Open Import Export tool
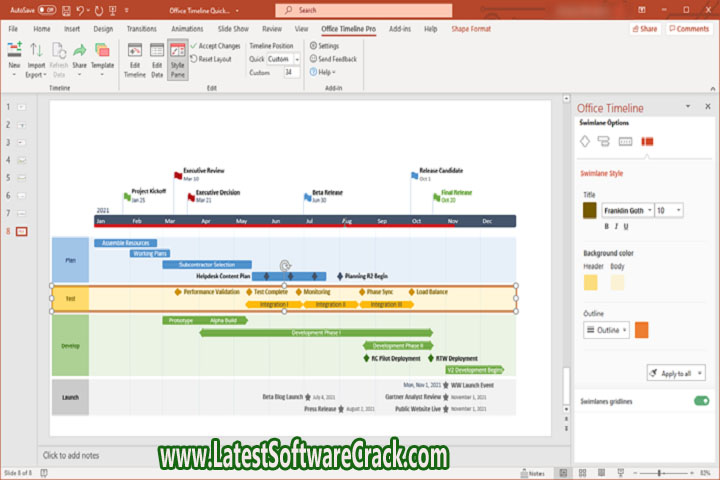The width and height of the screenshot is (720, 480). (36, 59)
